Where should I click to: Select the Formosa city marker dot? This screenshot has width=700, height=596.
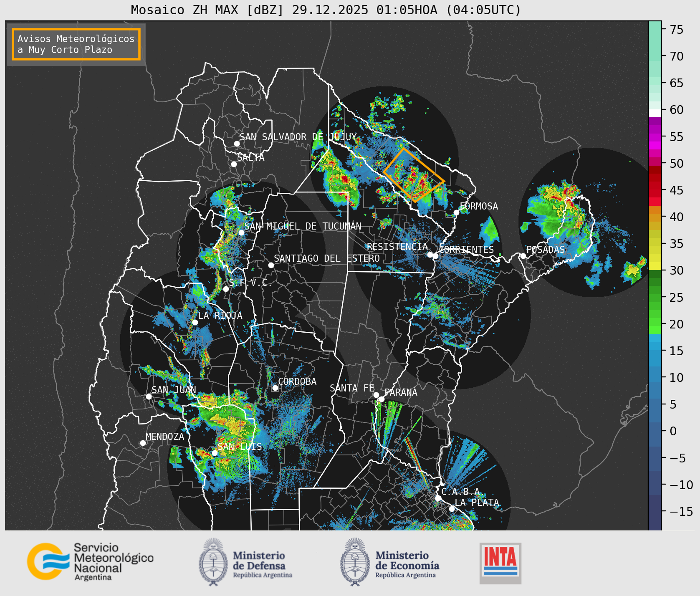[x=456, y=212]
